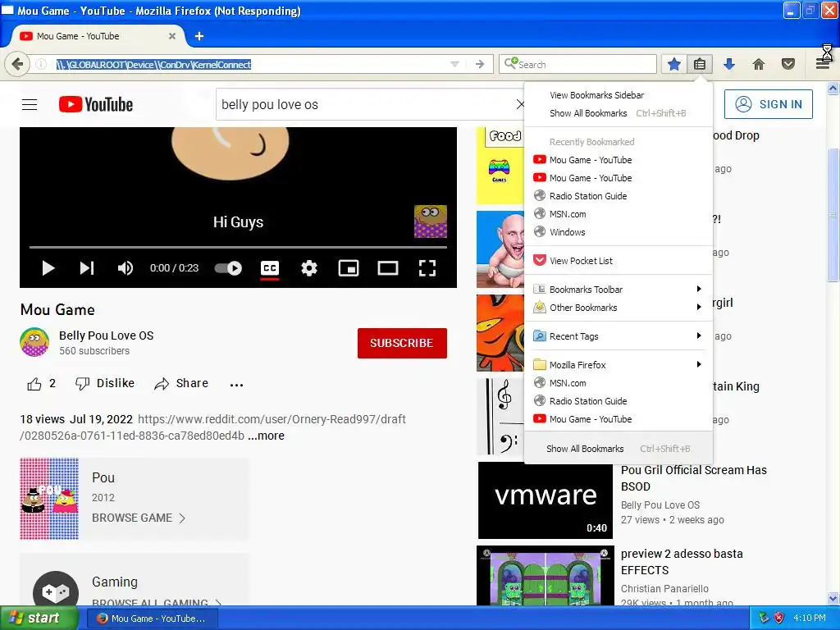
Task: Open Belly Pou Love OS channel avatar
Action: tap(34, 342)
